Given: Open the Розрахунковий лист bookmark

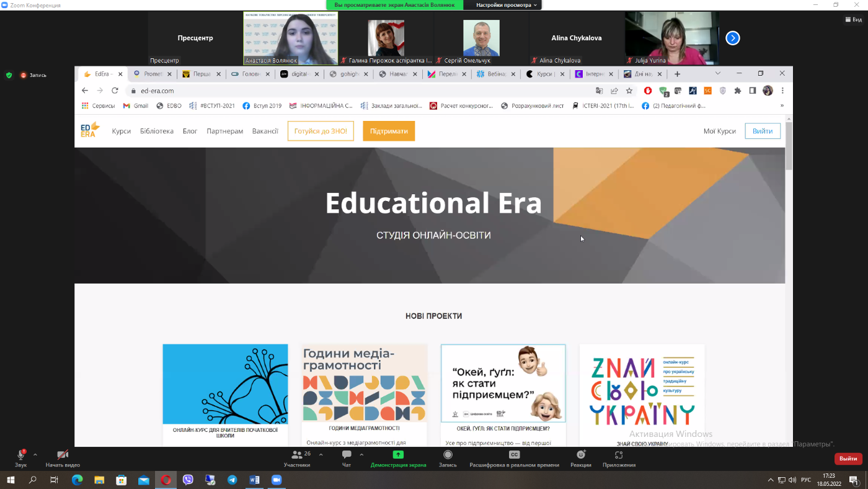Looking at the screenshot, I should [x=533, y=105].
